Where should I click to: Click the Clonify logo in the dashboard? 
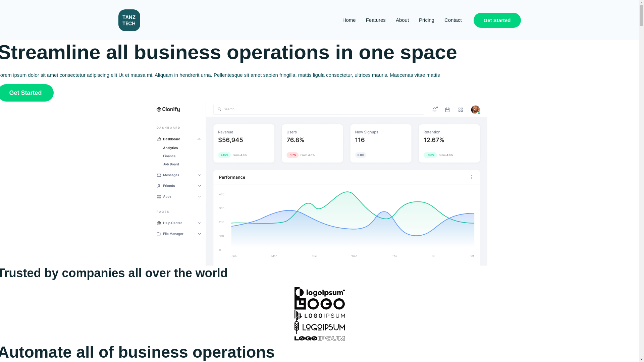(x=168, y=110)
